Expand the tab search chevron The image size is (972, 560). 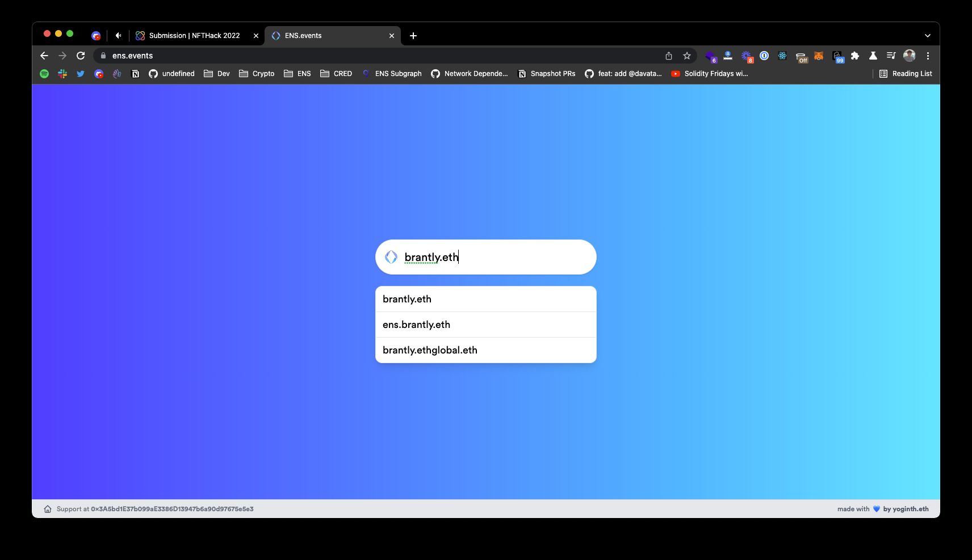928,36
